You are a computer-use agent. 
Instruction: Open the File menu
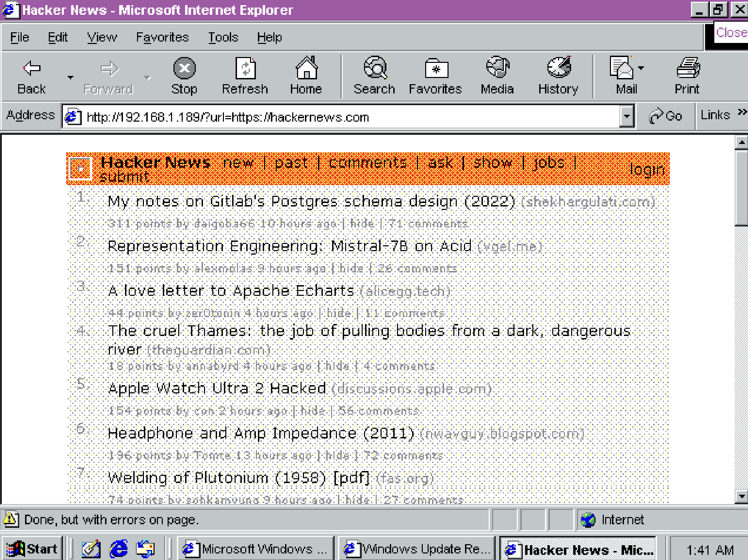click(19, 37)
